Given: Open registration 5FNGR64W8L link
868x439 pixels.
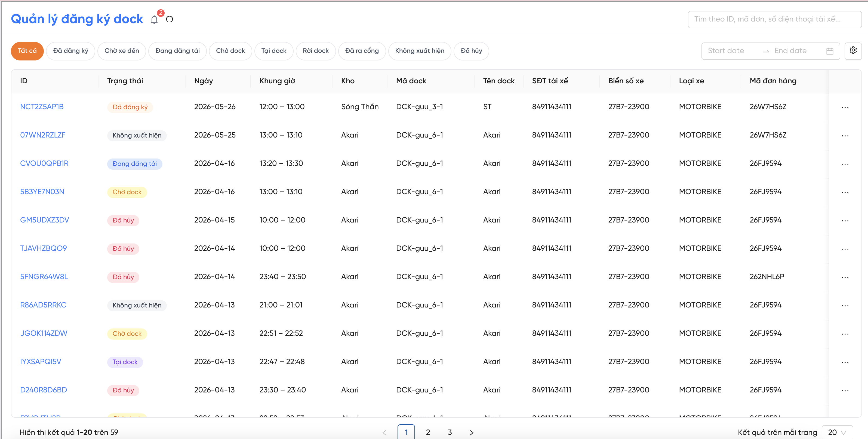Looking at the screenshot, I should point(44,277).
